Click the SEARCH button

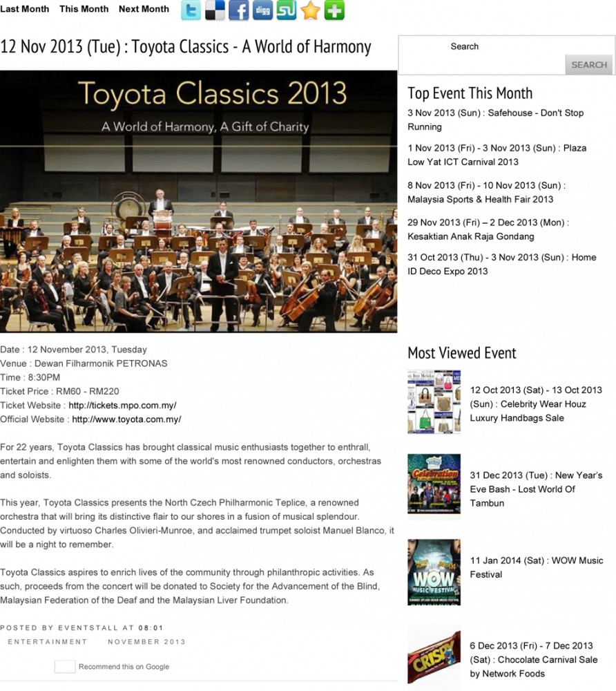588,65
